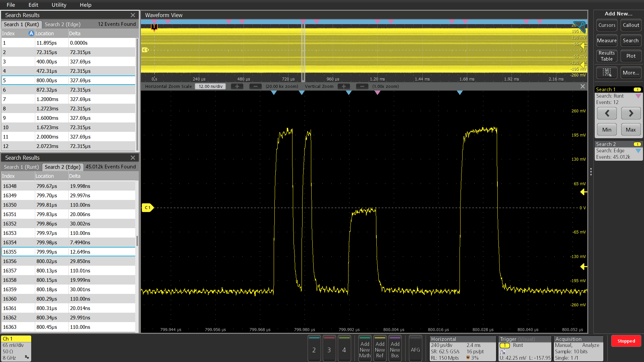Switch upper results panel to Search 2 (Edge) tab
Viewport: 644px width, 362px height.
[63, 24]
